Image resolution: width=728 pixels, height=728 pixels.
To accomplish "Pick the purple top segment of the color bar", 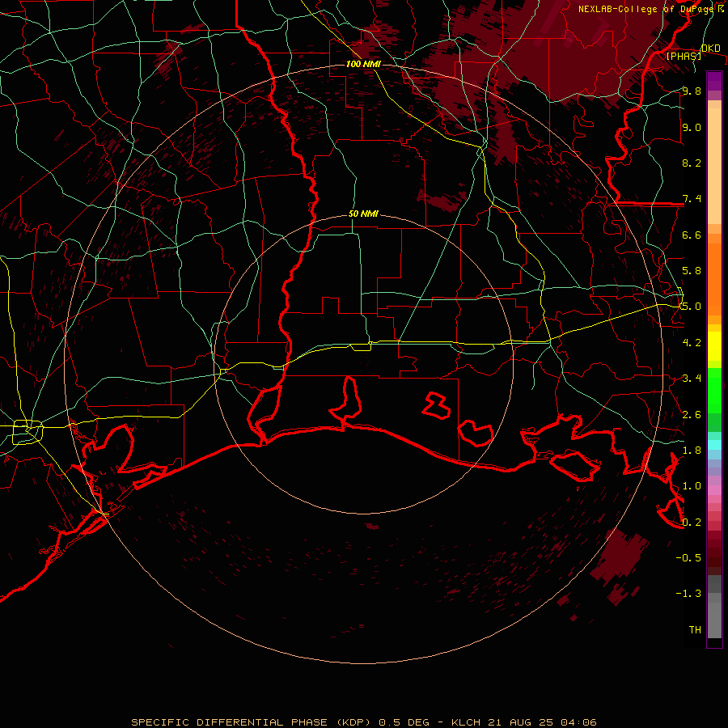I will tap(714, 81).
